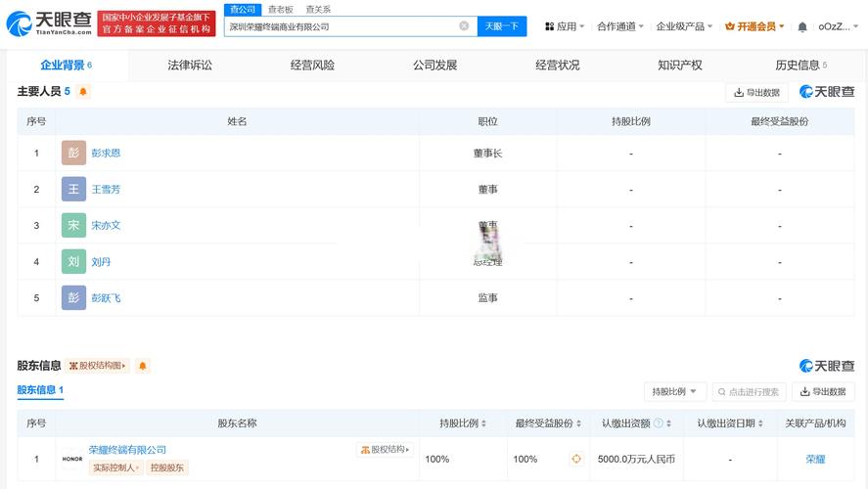868x489 pixels.
Task: Click the 控股股东 tag
Action: [x=167, y=467]
